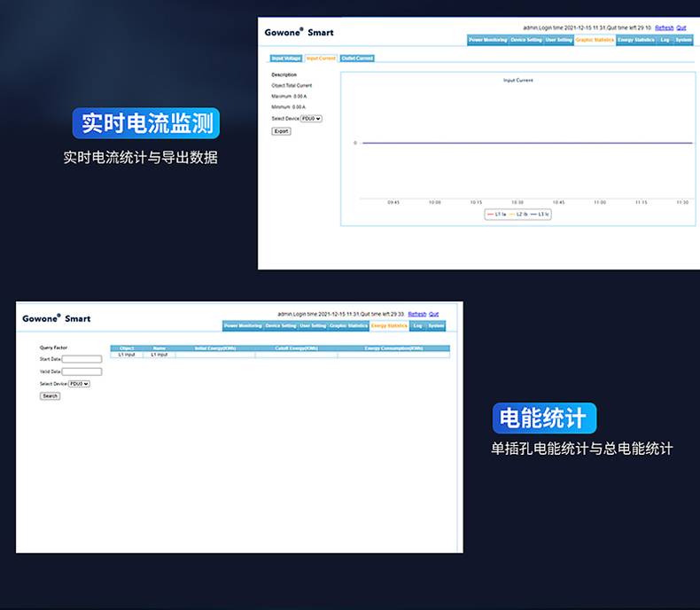Switch to the Outlet Current tab
This screenshot has height=610, width=700.
coord(357,59)
